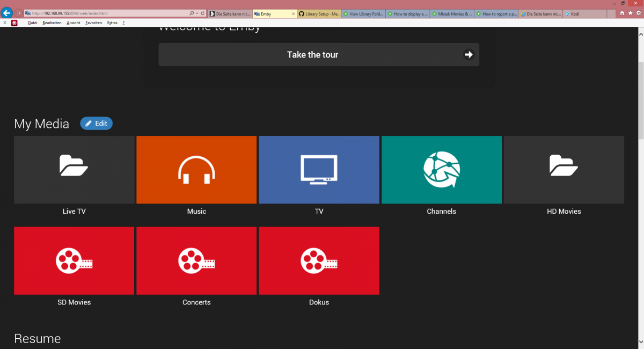Refresh the page using the address bar reload icon
This screenshot has width=644, height=349.
pos(203,13)
